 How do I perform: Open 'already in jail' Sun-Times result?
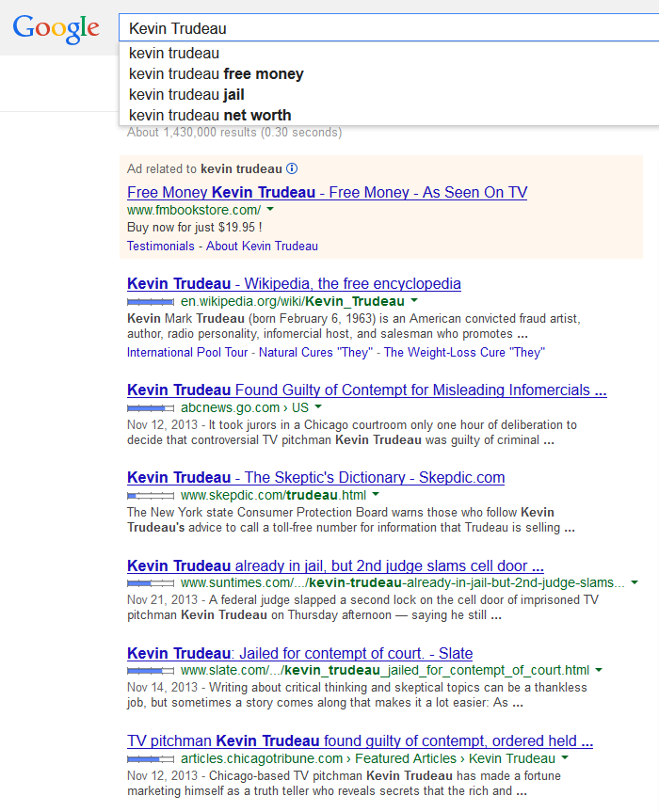[x=335, y=565]
